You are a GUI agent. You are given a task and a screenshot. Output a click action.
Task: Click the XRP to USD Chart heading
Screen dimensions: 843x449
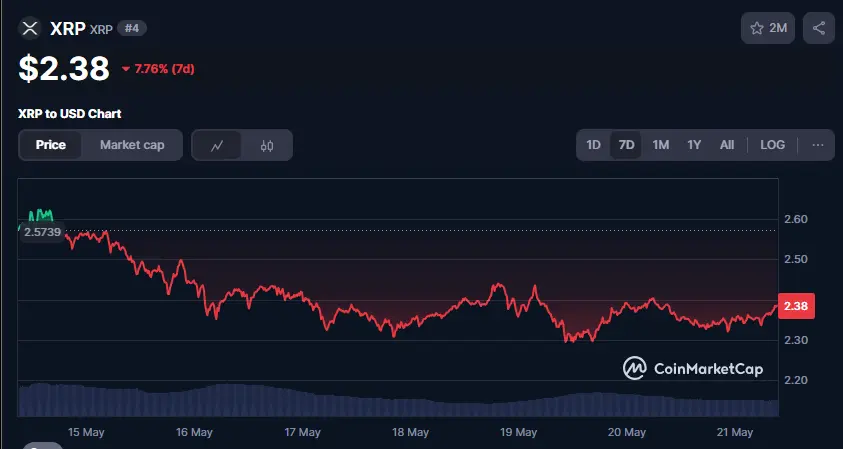[x=70, y=113]
